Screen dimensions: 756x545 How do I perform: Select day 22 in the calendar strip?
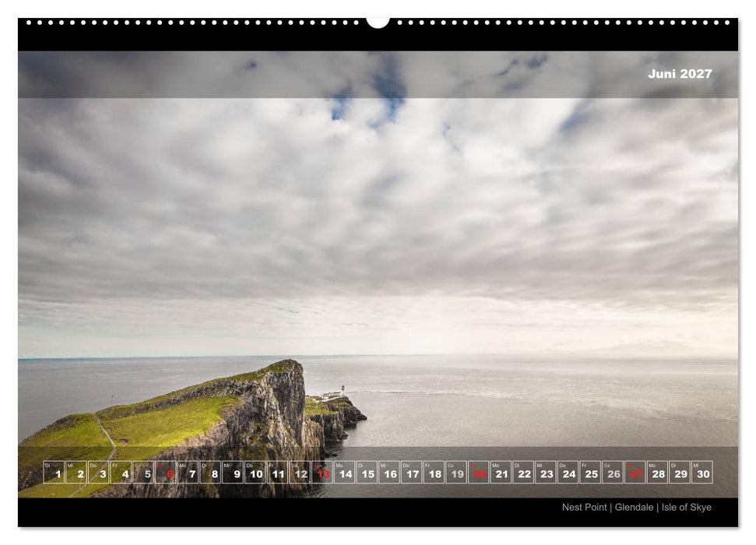pyautogui.click(x=524, y=472)
